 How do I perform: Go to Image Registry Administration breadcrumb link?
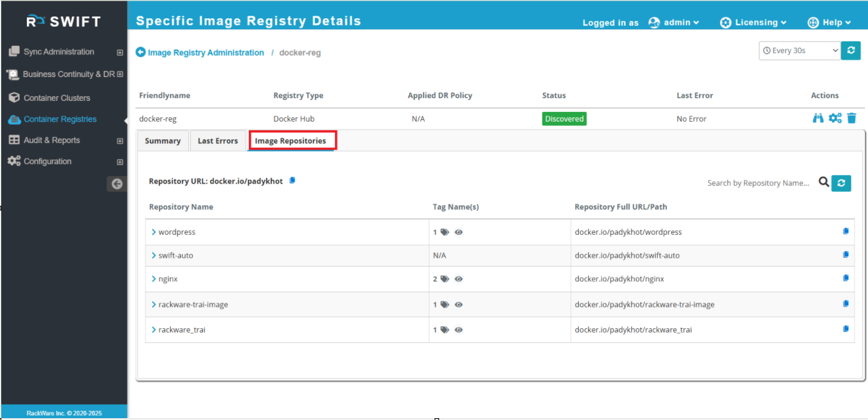pos(206,53)
